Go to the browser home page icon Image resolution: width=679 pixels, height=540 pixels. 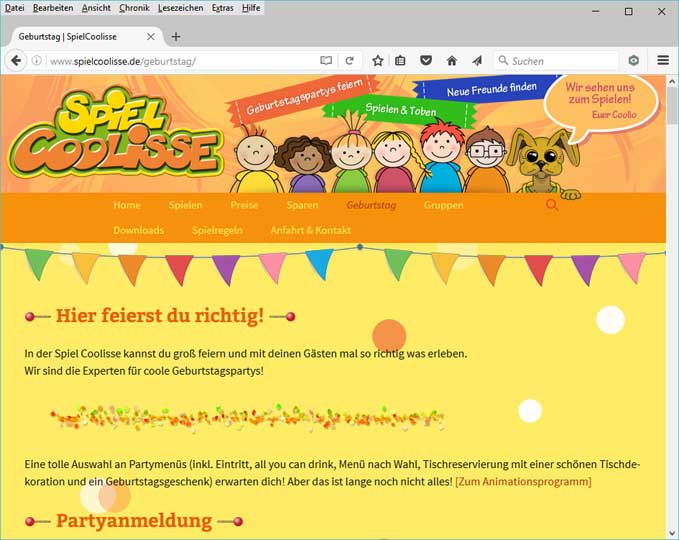452,61
